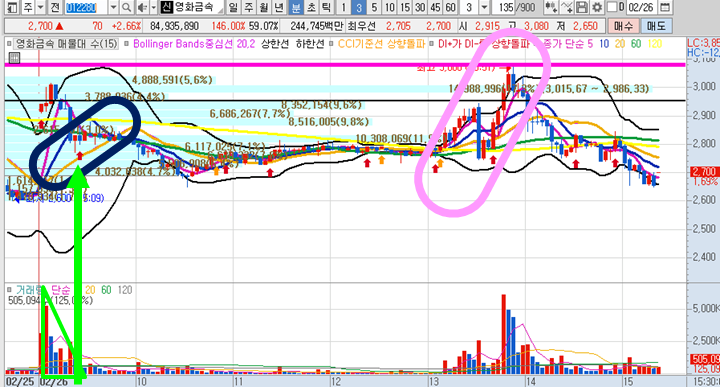Save chart with the floppy disk icon
The image size is (720, 387).
[582, 7]
